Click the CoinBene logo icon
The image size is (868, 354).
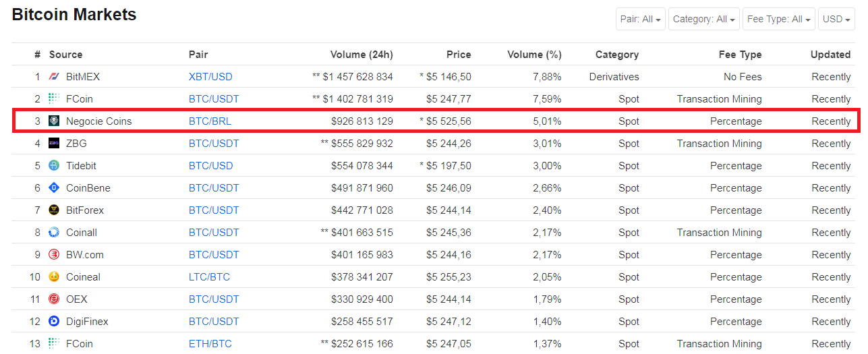(55, 188)
